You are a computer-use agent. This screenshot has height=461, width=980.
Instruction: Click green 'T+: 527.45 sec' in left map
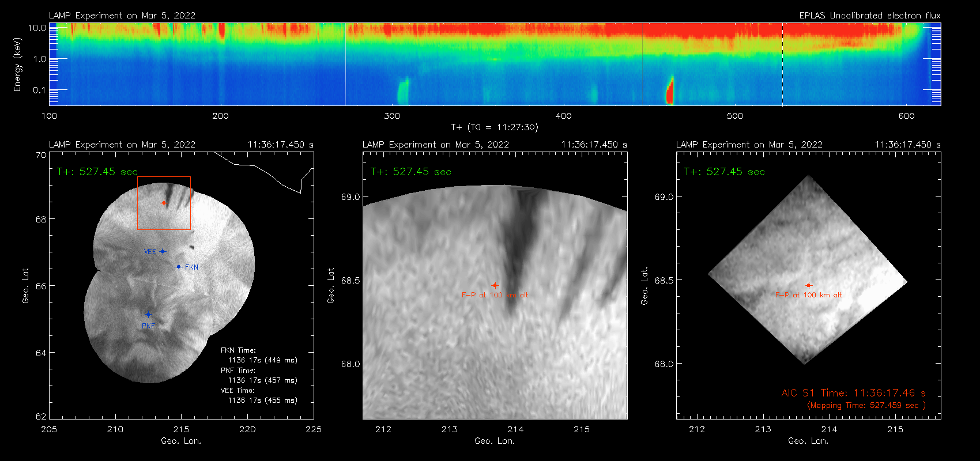tap(97, 172)
